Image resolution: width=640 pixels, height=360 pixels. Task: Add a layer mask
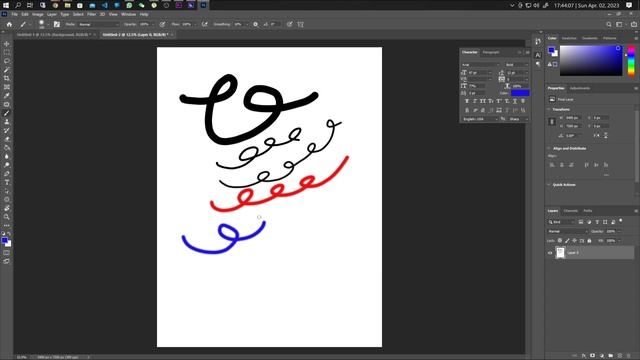click(593, 356)
